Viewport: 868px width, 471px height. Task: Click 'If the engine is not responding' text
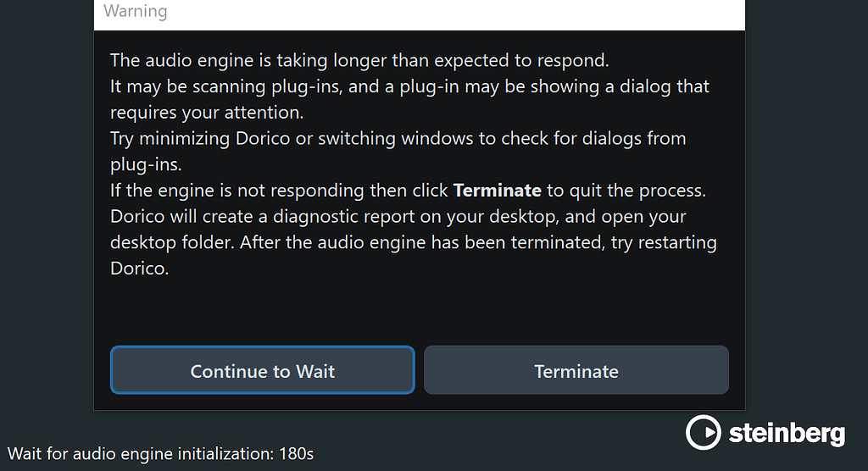click(280, 190)
